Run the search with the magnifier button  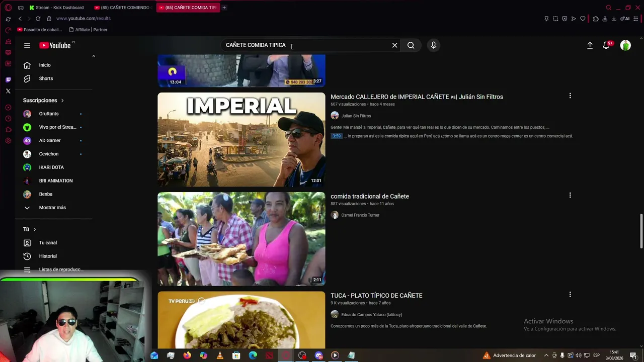(411, 45)
